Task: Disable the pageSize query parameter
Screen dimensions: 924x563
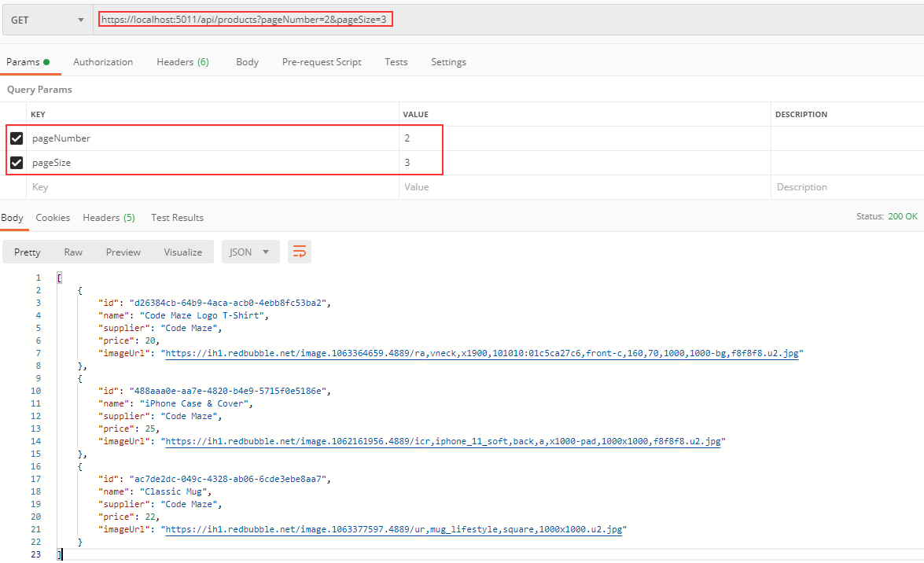Action: coord(17,162)
